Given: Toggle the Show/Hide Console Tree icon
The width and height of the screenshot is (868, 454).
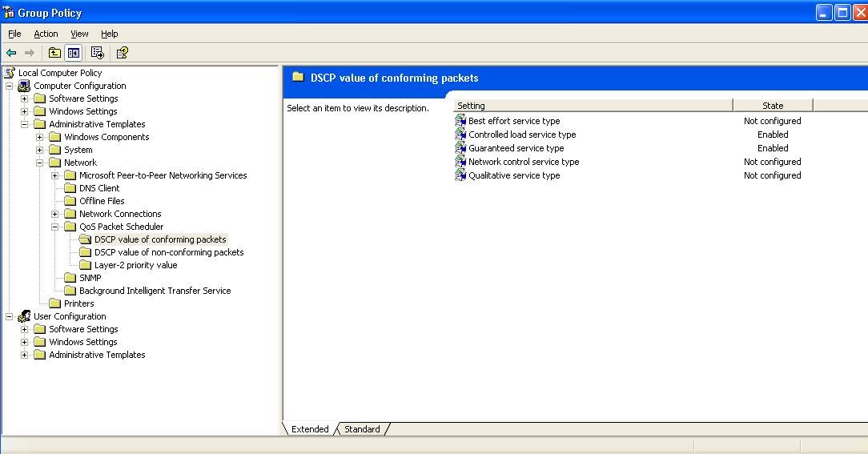Looking at the screenshot, I should tap(73, 53).
